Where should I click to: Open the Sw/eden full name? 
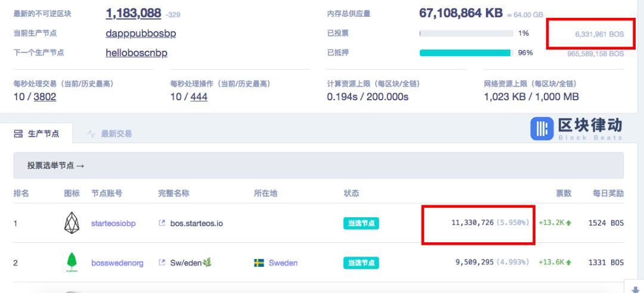click(x=191, y=263)
